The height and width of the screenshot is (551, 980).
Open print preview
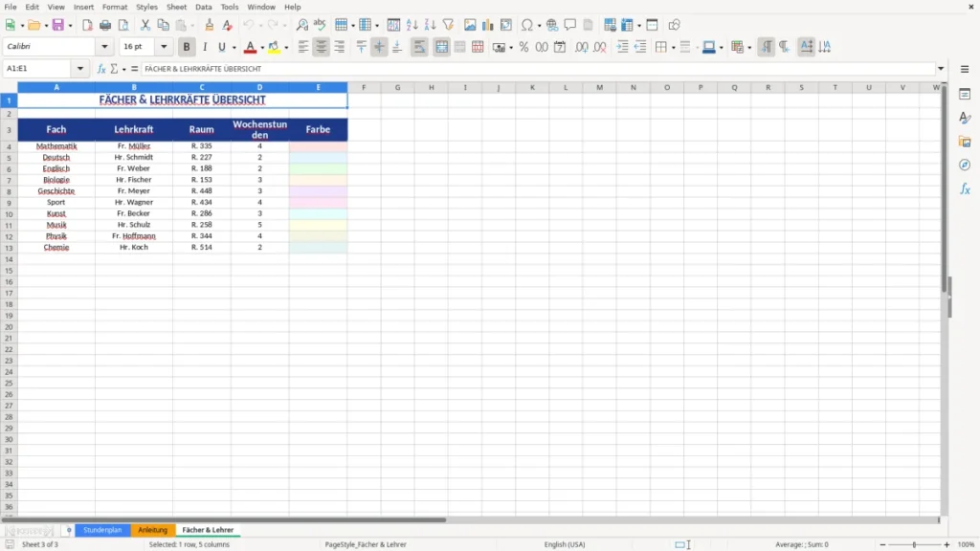[x=123, y=25]
